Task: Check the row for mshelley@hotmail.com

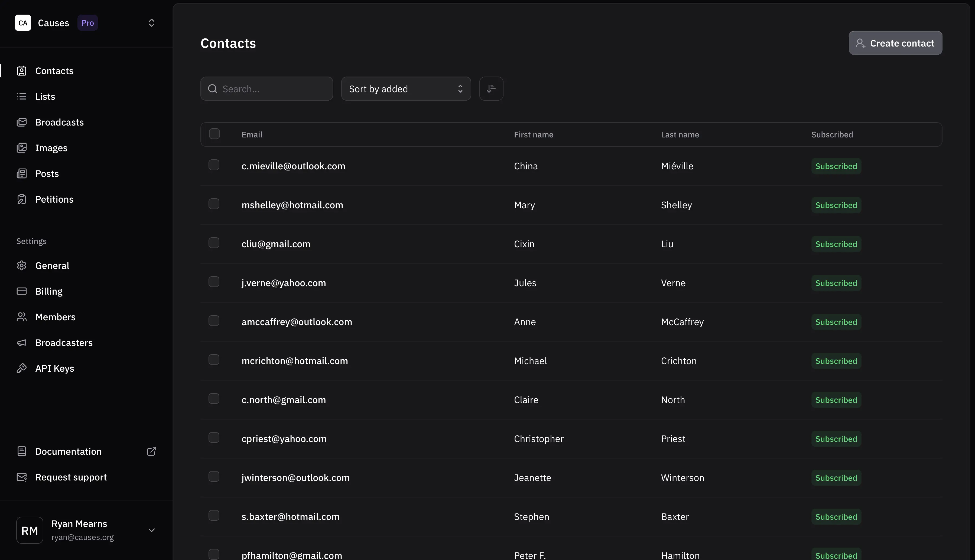Action: pos(214,203)
